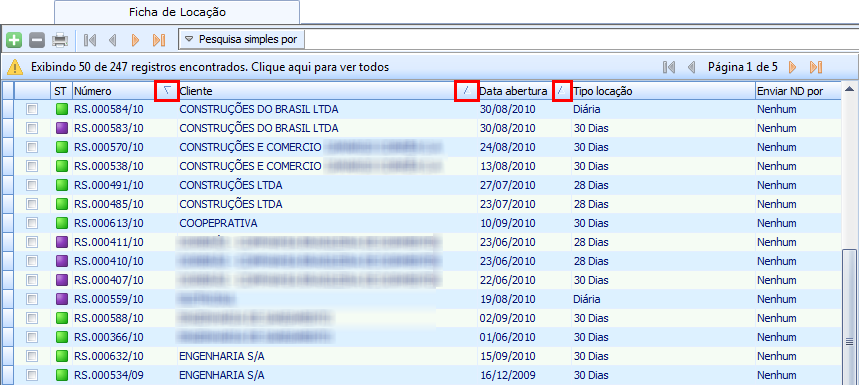Jump to last page arrow in pagination
The width and height of the screenshot is (859, 385).
coord(816,67)
